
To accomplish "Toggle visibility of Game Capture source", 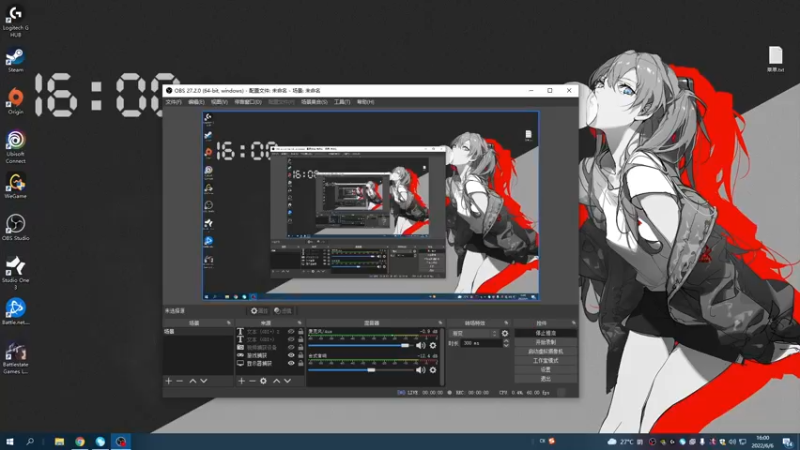I will [291, 355].
